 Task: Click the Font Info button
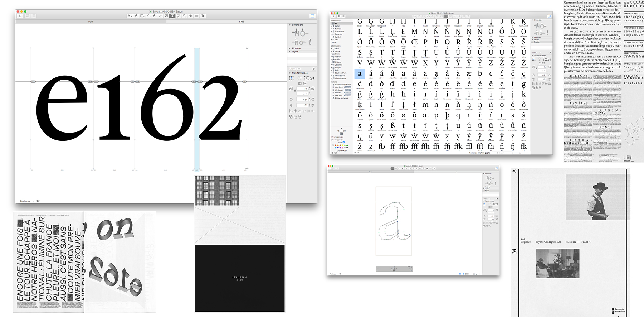20,16
